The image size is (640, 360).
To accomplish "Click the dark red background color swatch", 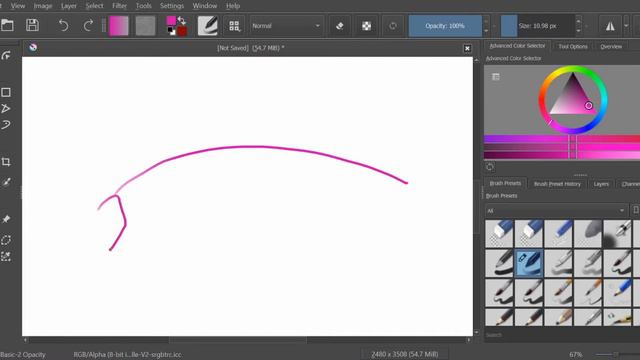I will pyautogui.click(x=182, y=31).
